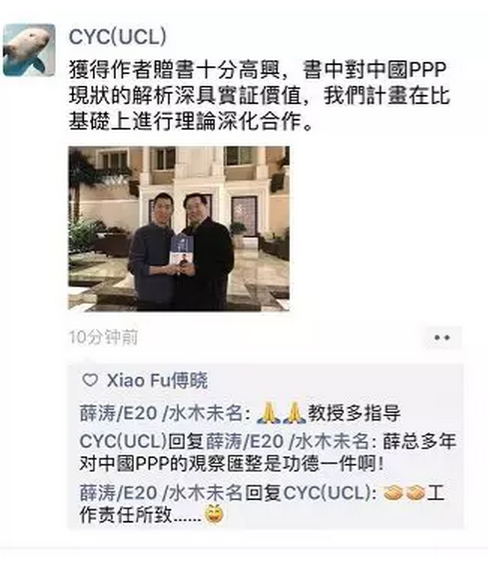Tap the post text beginning 獲得作者贈書

[259, 96]
